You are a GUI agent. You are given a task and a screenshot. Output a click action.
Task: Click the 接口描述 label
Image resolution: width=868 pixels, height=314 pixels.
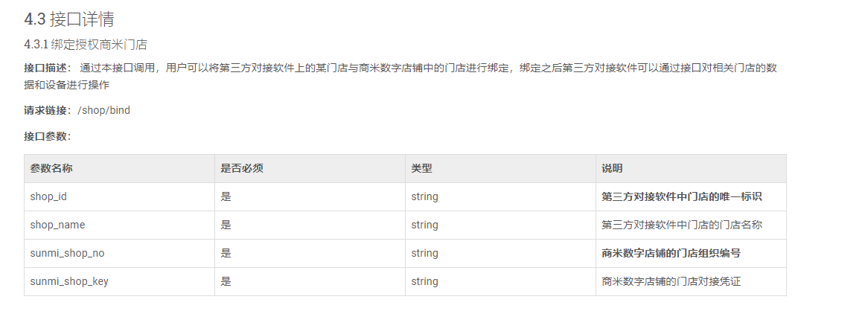click(48, 68)
